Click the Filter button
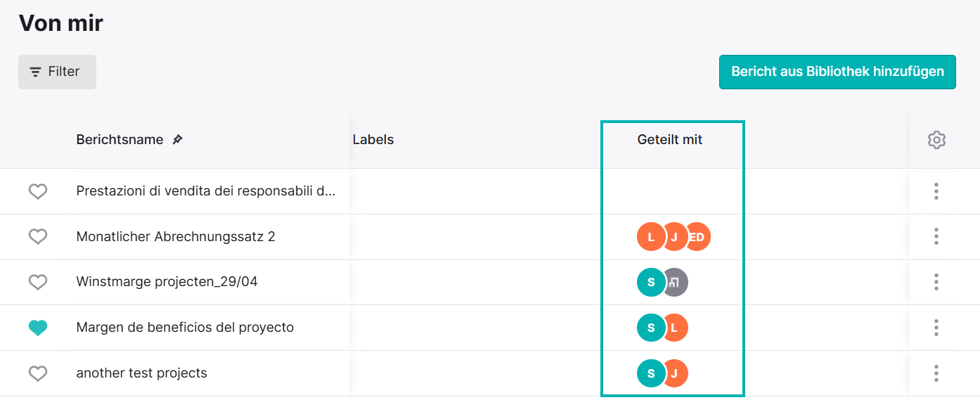 (57, 72)
